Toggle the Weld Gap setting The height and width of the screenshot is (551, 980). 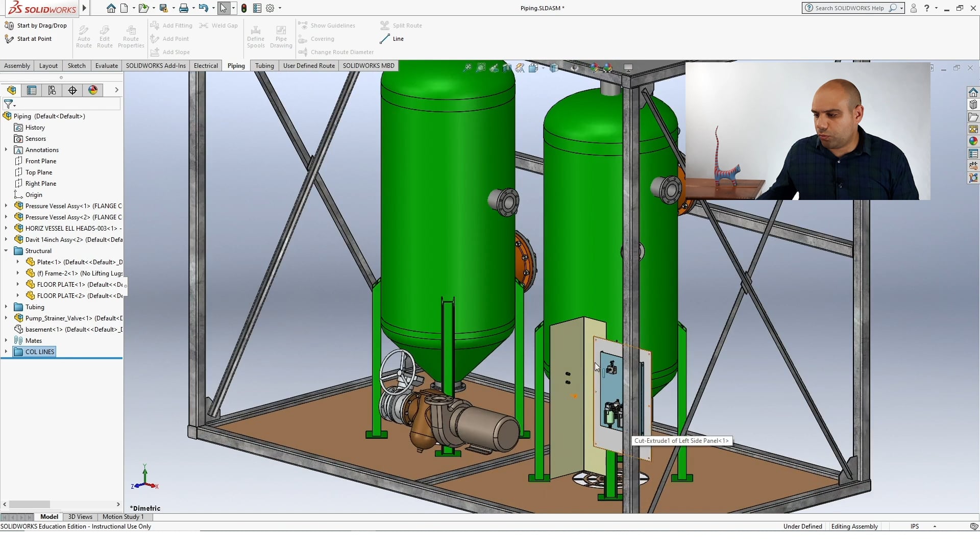coord(218,25)
